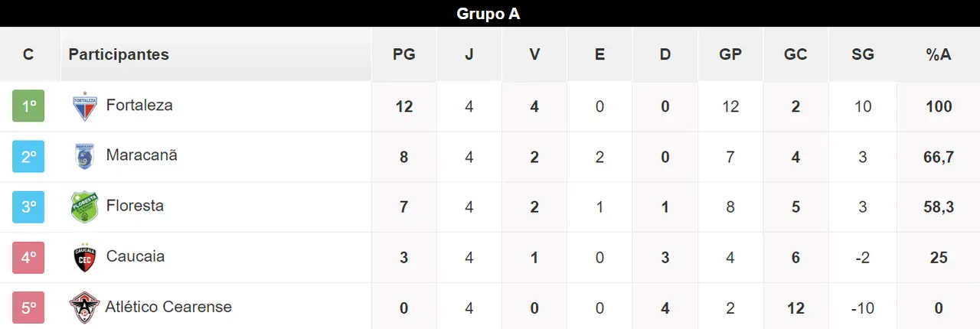Open the Atlético Cearense team name link
980x329 pixels.
(168, 307)
